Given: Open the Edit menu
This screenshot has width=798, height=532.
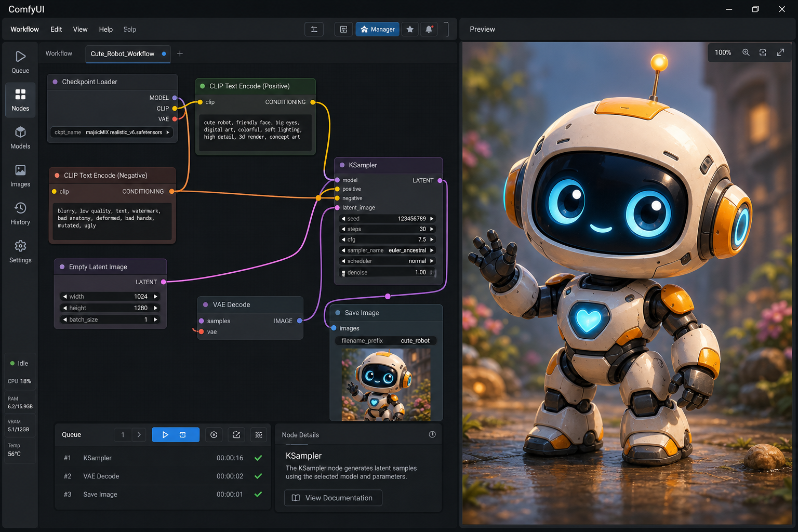Looking at the screenshot, I should point(56,29).
